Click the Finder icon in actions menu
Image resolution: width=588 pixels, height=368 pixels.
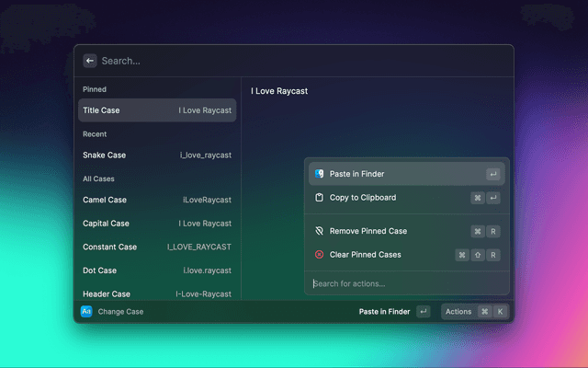click(319, 174)
